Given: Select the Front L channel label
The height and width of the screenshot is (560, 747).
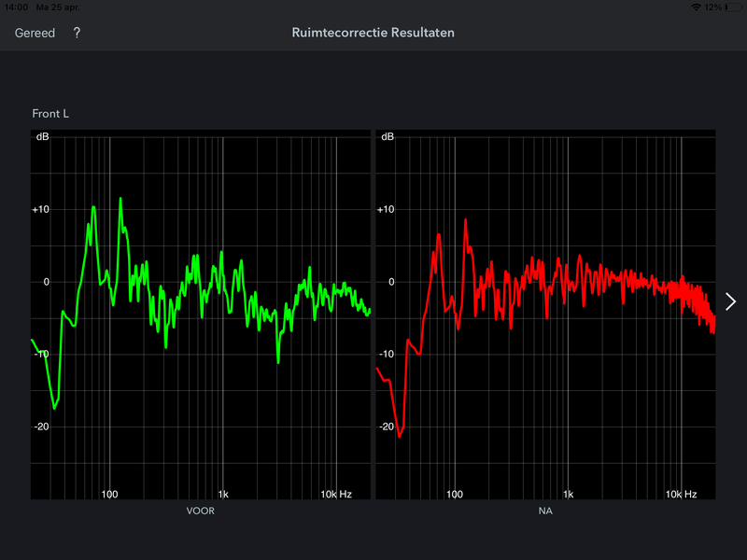Looking at the screenshot, I should [x=50, y=113].
